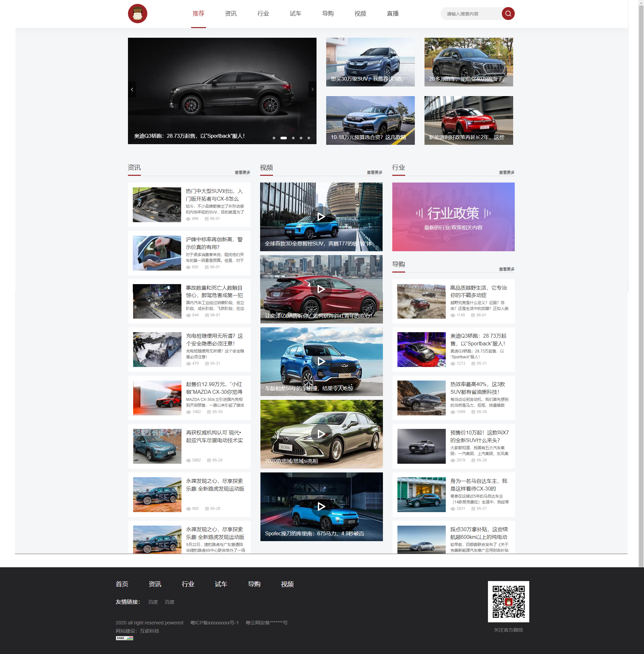Click the red search magnifier button
Screen dimensions: 644x654
(x=508, y=14)
